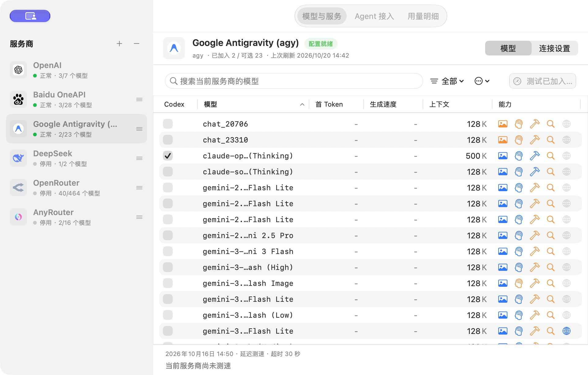The image size is (588, 375).
Task: Open the ellipsis more-options dropdown
Action: click(x=482, y=81)
